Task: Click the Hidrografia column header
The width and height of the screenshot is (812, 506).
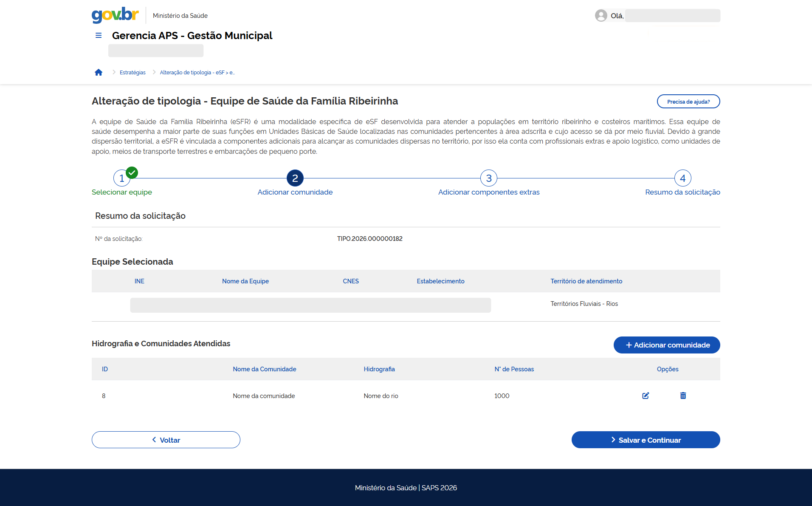Action: point(379,369)
